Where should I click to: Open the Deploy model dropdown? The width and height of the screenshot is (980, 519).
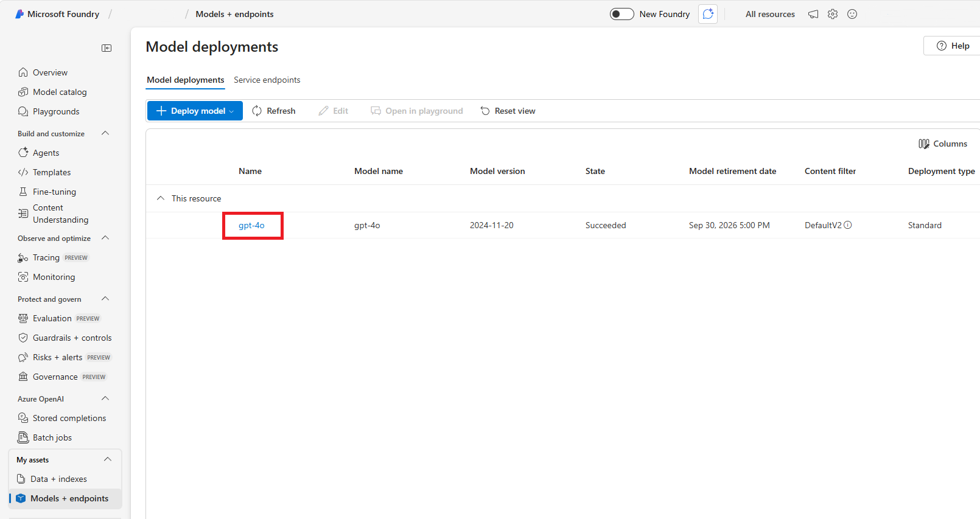(x=195, y=111)
